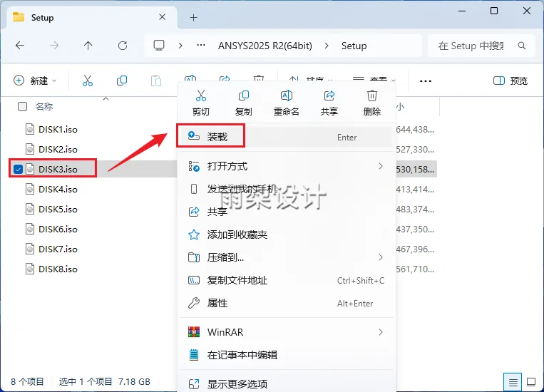Click the DISK1.iso disc file icon
The height and width of the screenshot is (392, 544).
(x=30, y=130)
